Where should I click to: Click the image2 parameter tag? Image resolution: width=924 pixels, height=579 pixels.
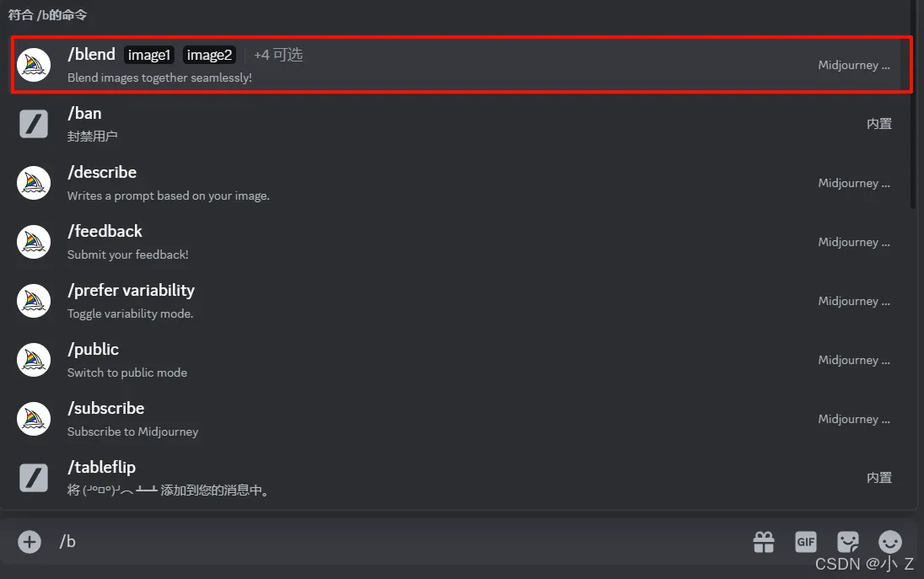coord(209,56)
